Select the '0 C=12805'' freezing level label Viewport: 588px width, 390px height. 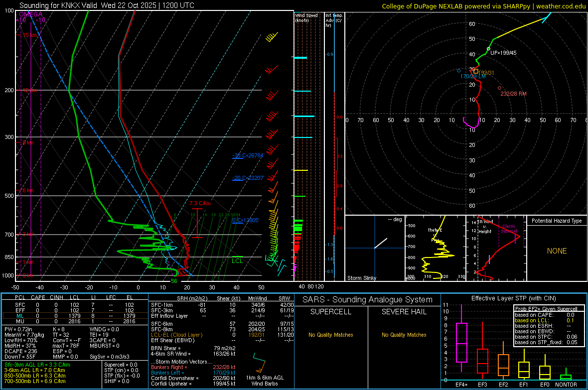click(246, 220)
